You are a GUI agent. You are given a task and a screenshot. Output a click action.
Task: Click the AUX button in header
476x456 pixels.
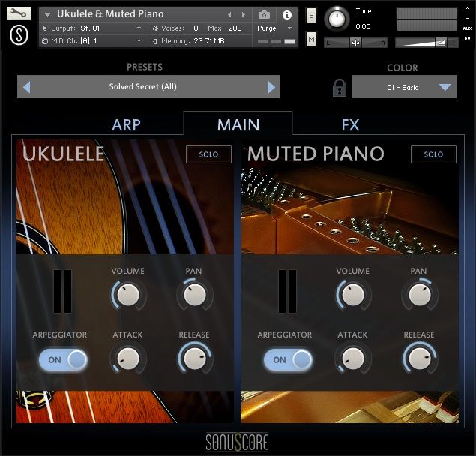[467, 28]
